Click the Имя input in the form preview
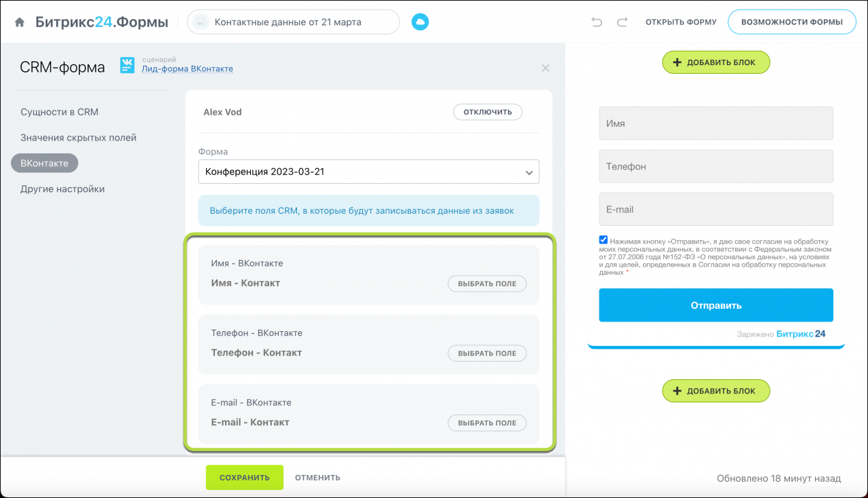This screenshot has height=498, width=868. [716, 123]
